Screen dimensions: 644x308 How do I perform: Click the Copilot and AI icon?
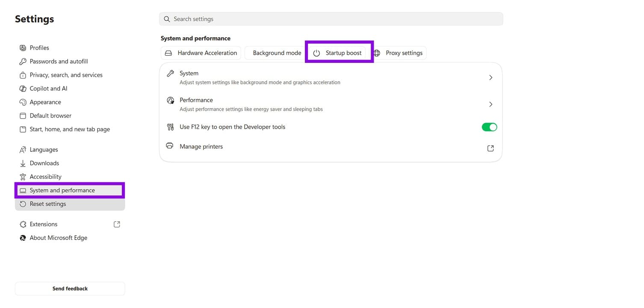(23, 89)
